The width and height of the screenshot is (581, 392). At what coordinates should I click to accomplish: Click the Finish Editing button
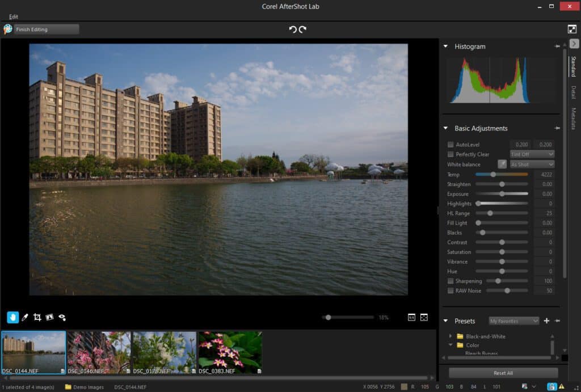[46, 29]
